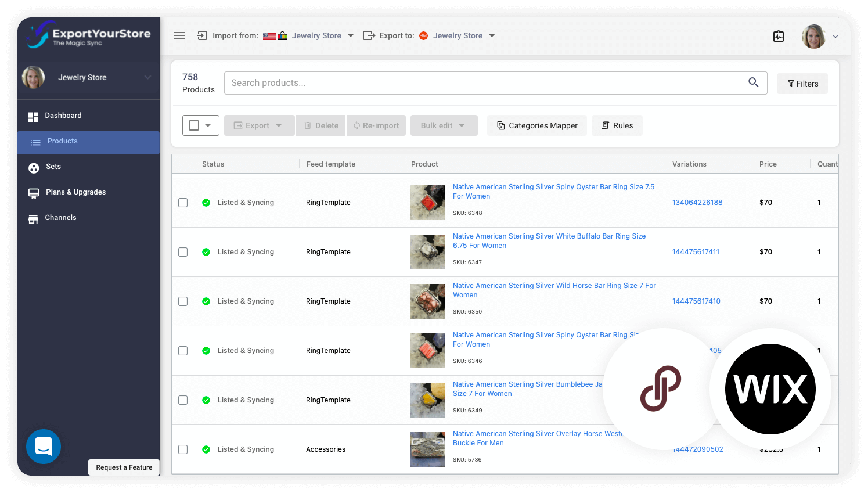Open the Jewelry Store account switcher in sidebar
The image size is (868, 493).
pyautogui.click(x=88, y=77)
